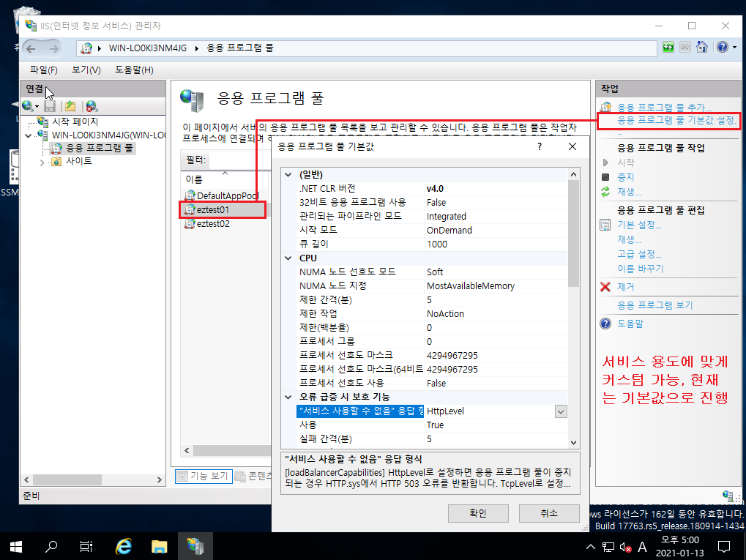The image size is (746, 560).
Task: Switch to 기능 보기 tab
Action: click(x=204, y=476)
